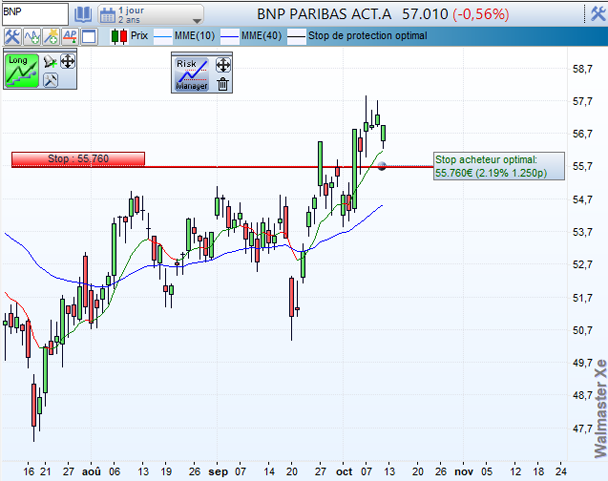This screenshot has width=608, height=481.
Task: Click the round handle on the stop line
Action: click(x=382, y=166)
